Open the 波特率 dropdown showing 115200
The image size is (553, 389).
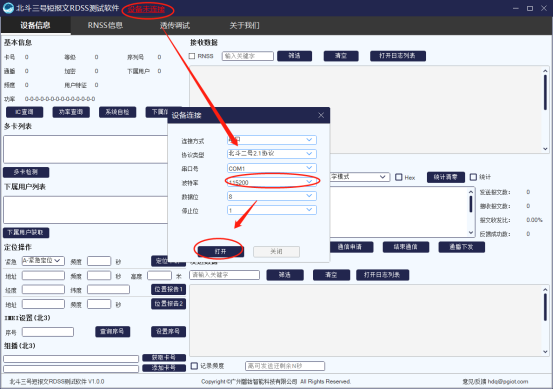(x=272, y=182)
